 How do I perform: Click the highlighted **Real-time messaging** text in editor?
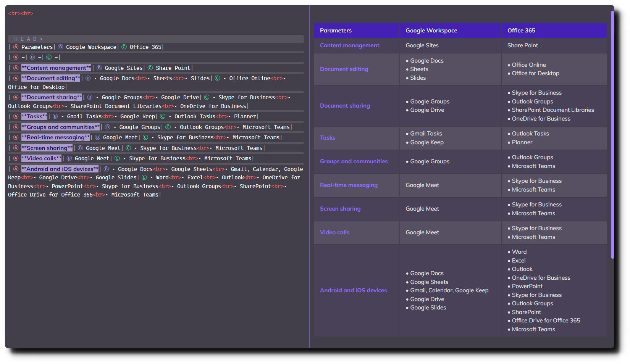pos(55,137)
